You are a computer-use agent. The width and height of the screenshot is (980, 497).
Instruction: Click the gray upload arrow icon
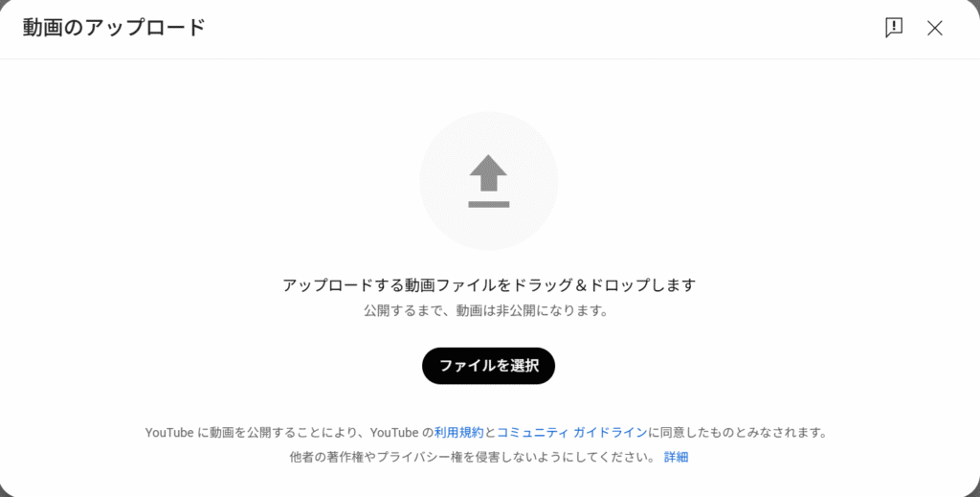[x=488, y=173]
